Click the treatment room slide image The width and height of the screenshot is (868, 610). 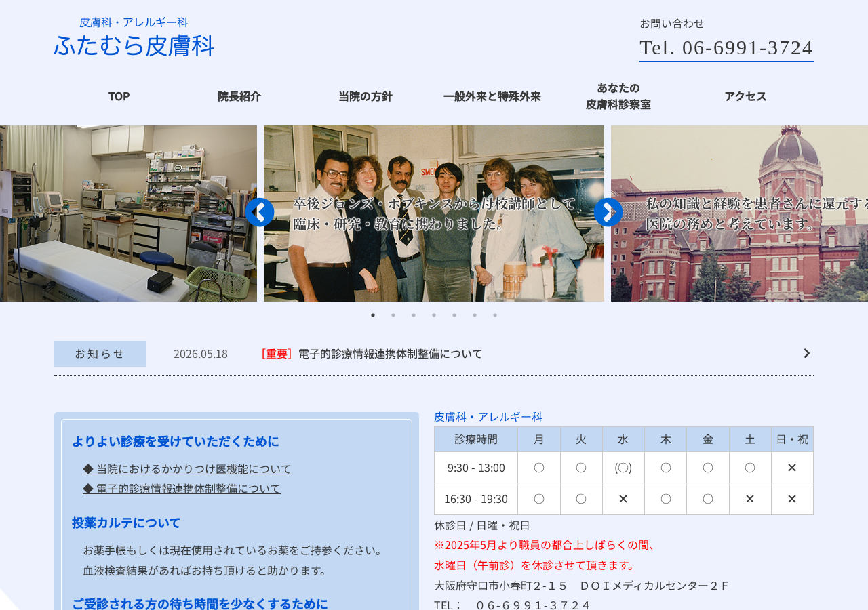point(128,213)
